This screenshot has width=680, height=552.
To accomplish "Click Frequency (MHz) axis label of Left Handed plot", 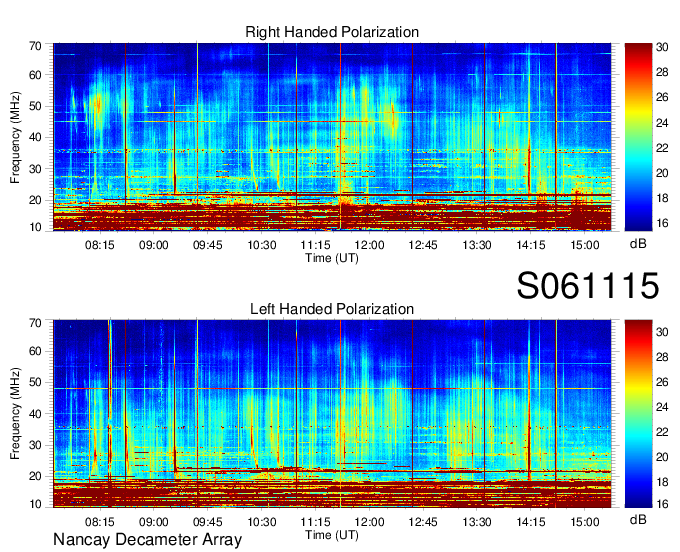I will [15, 414].
